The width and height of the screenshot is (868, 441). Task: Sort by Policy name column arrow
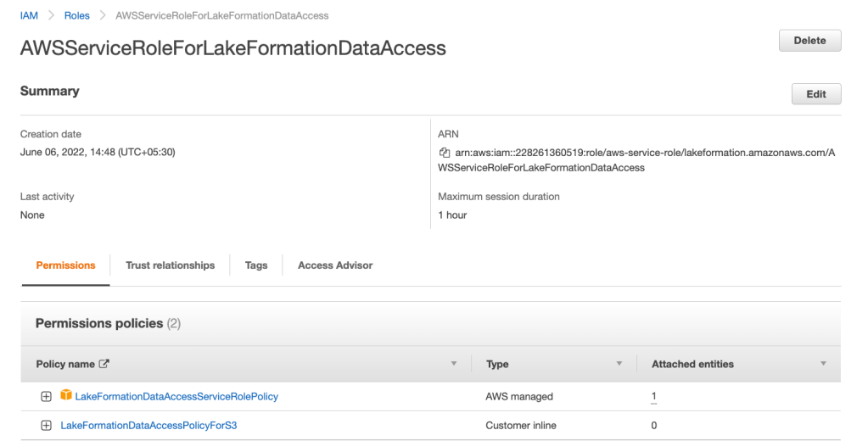(x=453, y=364)
